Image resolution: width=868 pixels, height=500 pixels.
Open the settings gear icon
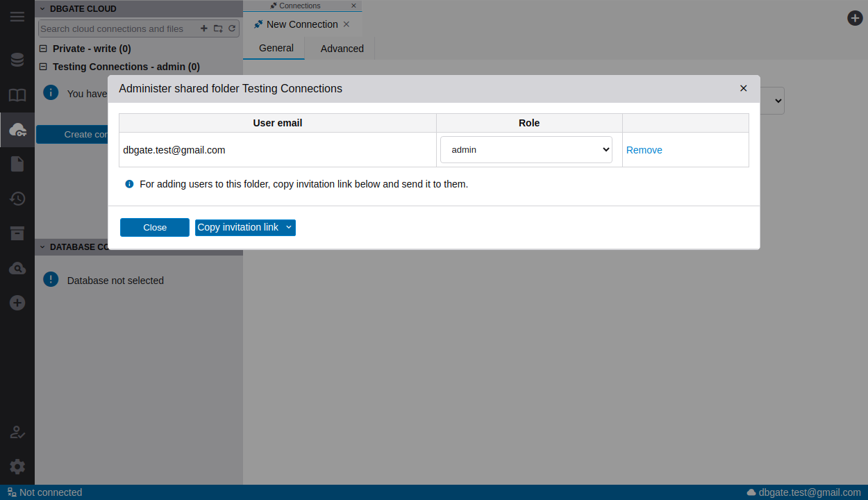coord(17,467)
